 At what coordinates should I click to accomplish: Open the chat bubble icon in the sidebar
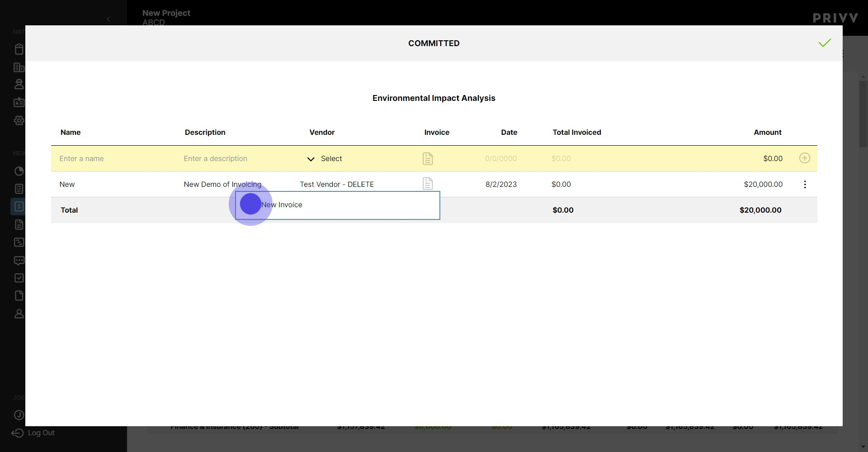[19, 261]
